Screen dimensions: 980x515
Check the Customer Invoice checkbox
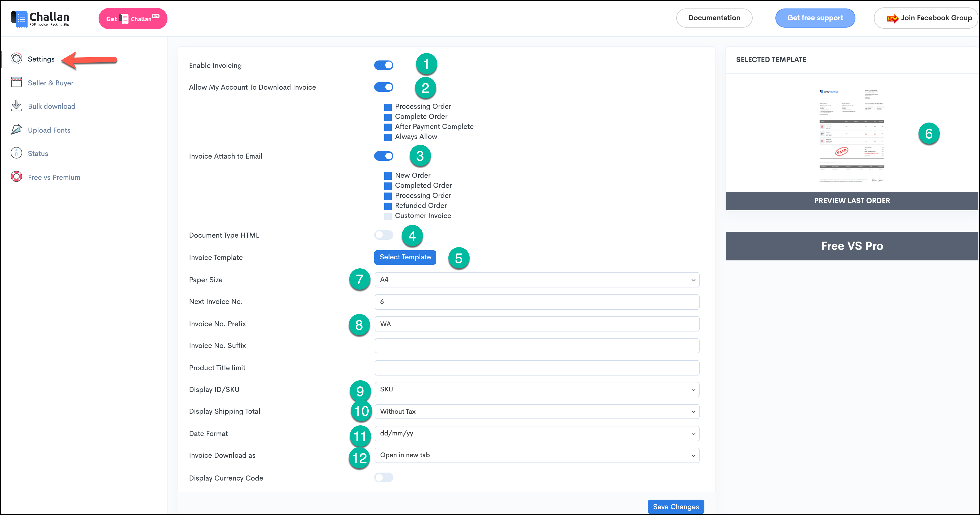tap(388, 216)
